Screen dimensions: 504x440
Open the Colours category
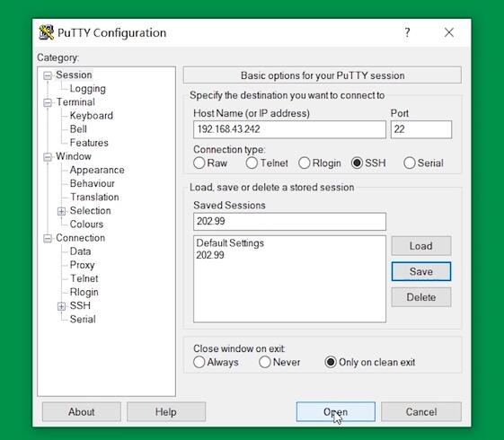click(86, 224)
